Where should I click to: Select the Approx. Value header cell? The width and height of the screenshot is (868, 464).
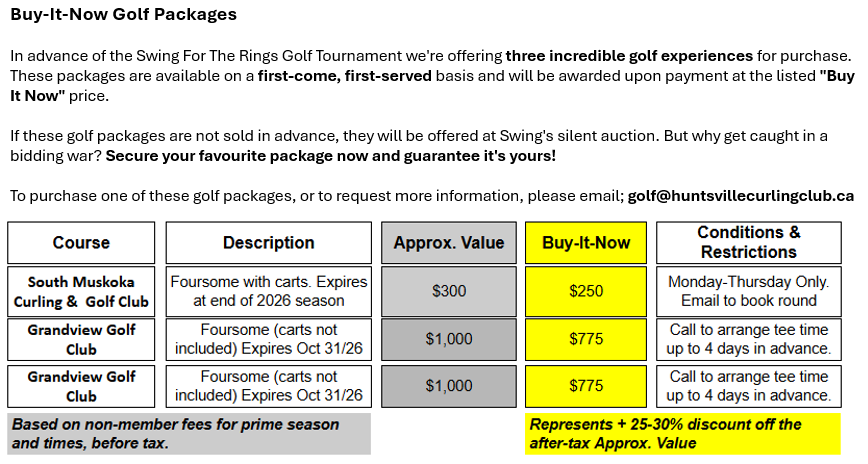(449, 243)
